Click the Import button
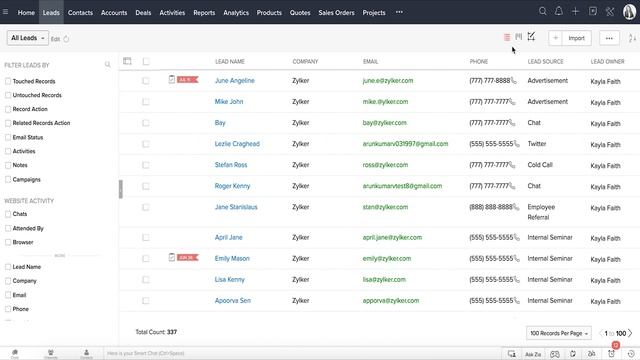The image size is (640, 360). (x=576, y=38)
